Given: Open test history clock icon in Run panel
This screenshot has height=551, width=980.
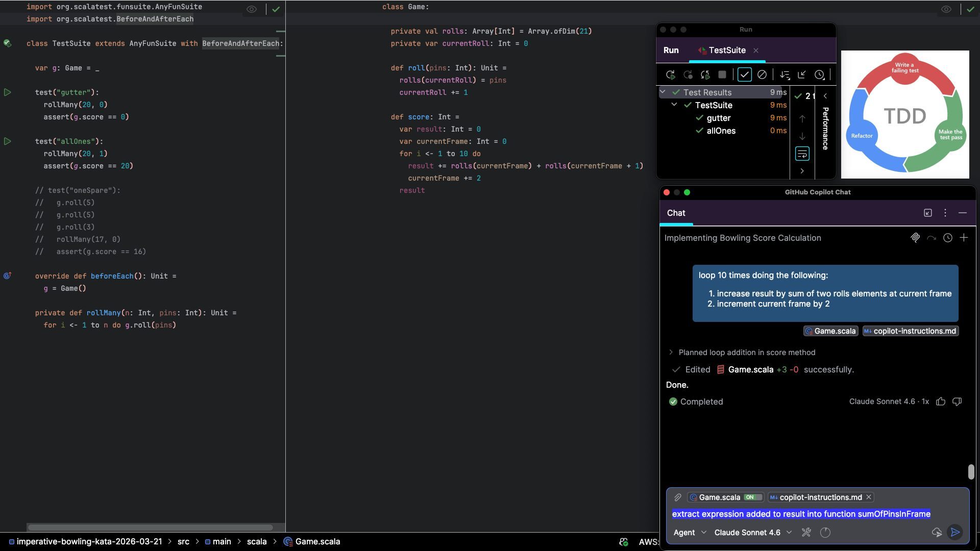Looking at the screenshot, I should (819, 74).
